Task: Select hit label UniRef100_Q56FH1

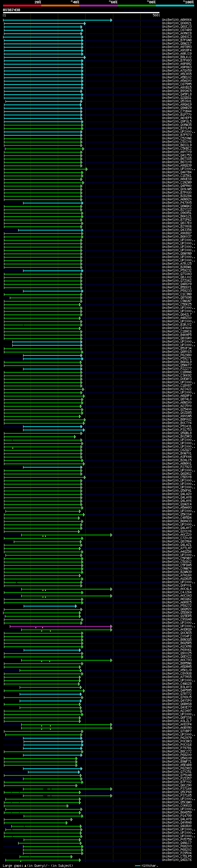Action: coord(177,491)
